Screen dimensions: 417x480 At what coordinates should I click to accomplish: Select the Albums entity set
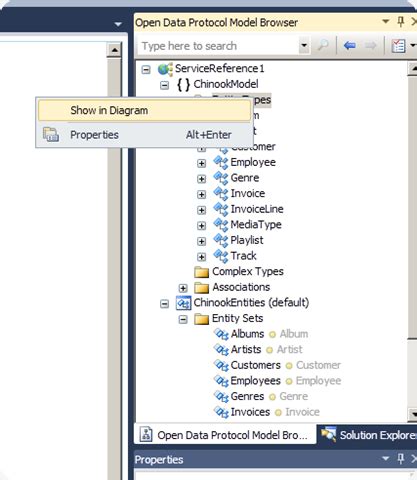pos(247,334)
